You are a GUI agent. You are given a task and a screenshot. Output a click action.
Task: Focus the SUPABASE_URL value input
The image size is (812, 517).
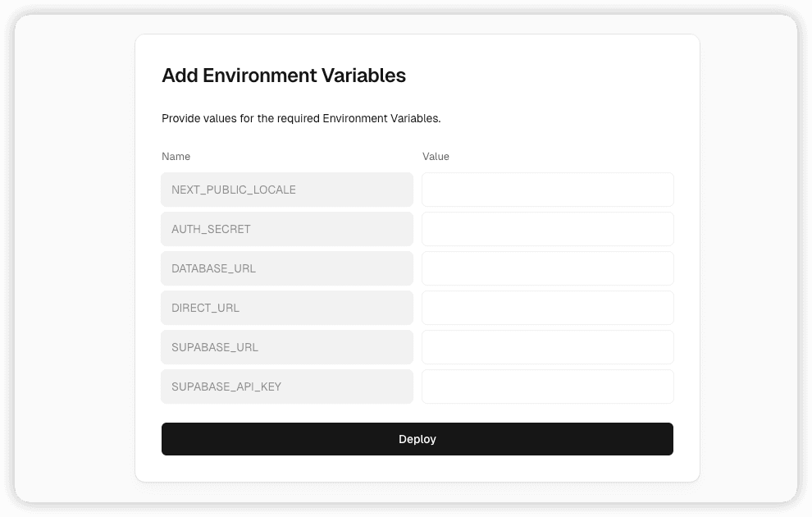(x=547, y=347)
